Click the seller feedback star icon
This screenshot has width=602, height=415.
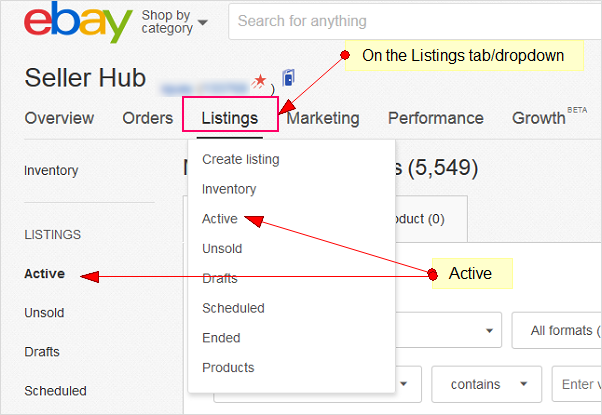[x=259, y=79]
